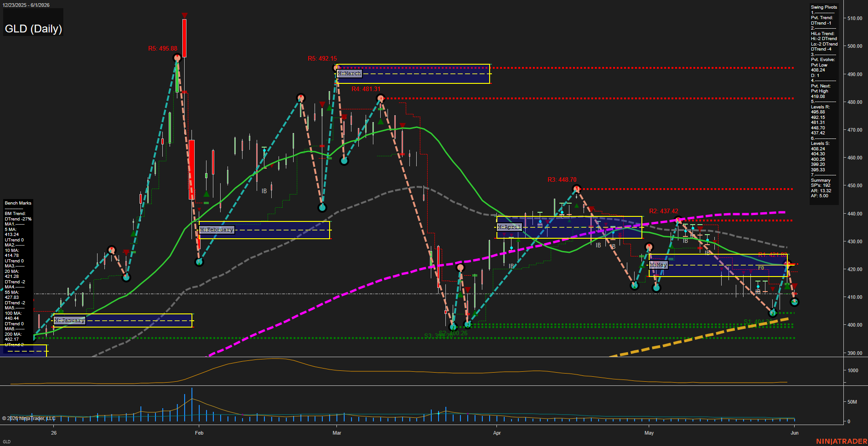The image size is (868, 446).
Task: Select the R2: 437.42 resistance label
Action: 664,211
